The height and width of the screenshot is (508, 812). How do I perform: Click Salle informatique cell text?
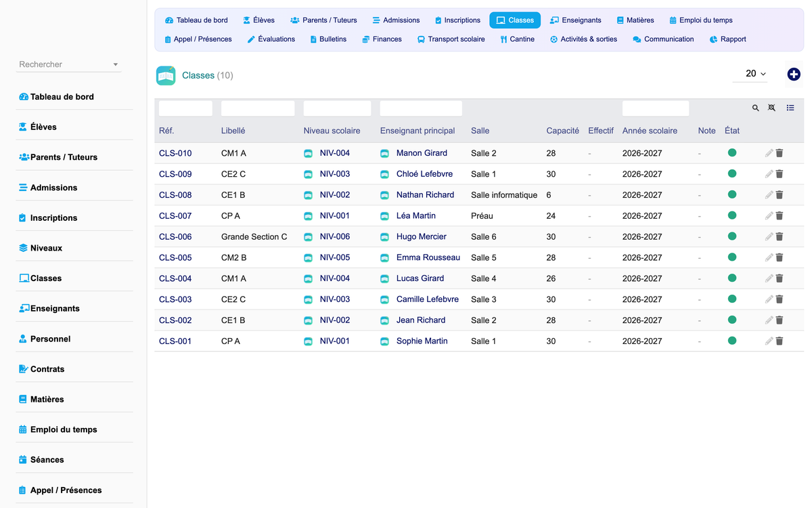[504, 195]
